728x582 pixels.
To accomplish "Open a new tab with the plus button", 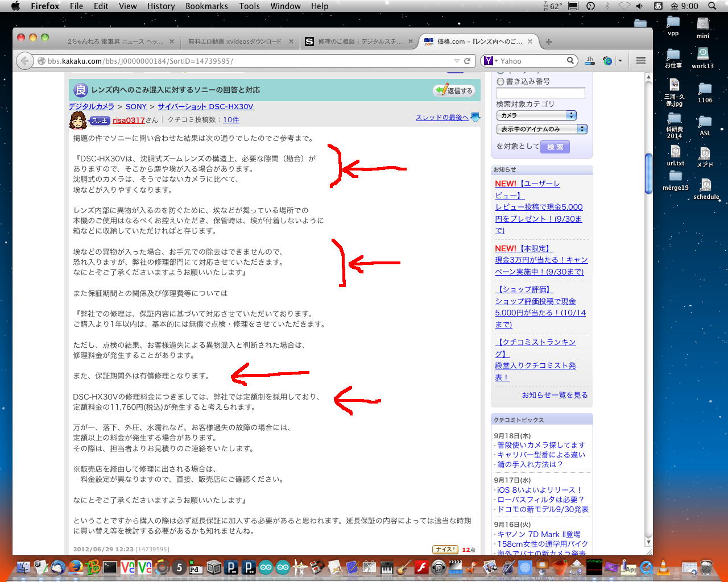I will click(548, 41).
